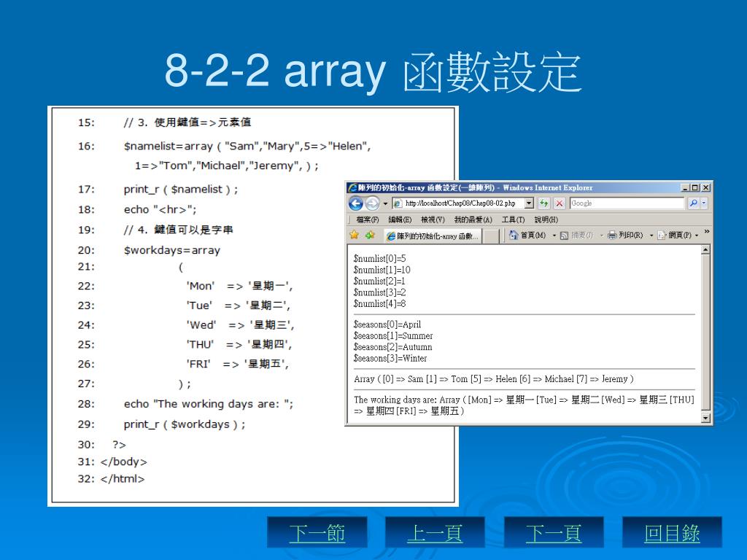This screenshot has width=747, height=560.
Task: Open the 檢視(V) menu
Action: pos(433,219)
